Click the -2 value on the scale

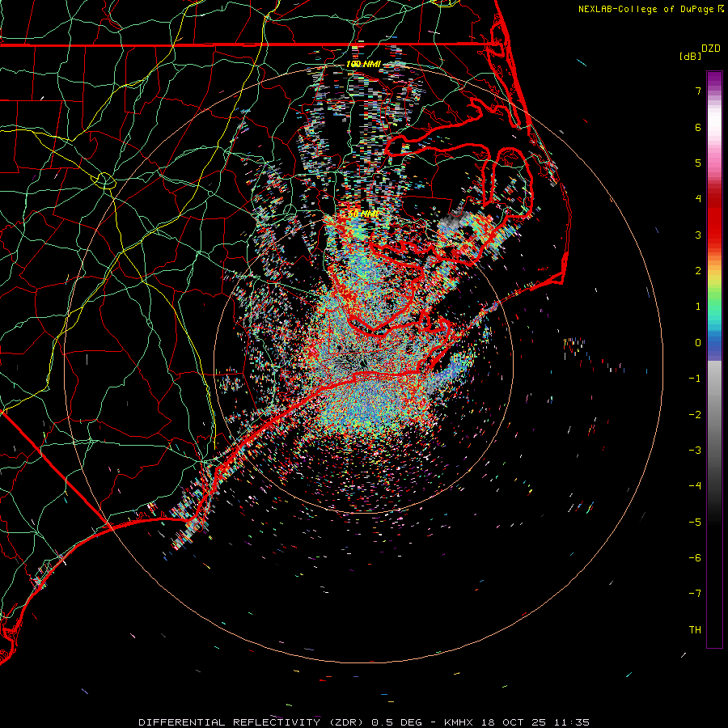click(x=695, y=415)
